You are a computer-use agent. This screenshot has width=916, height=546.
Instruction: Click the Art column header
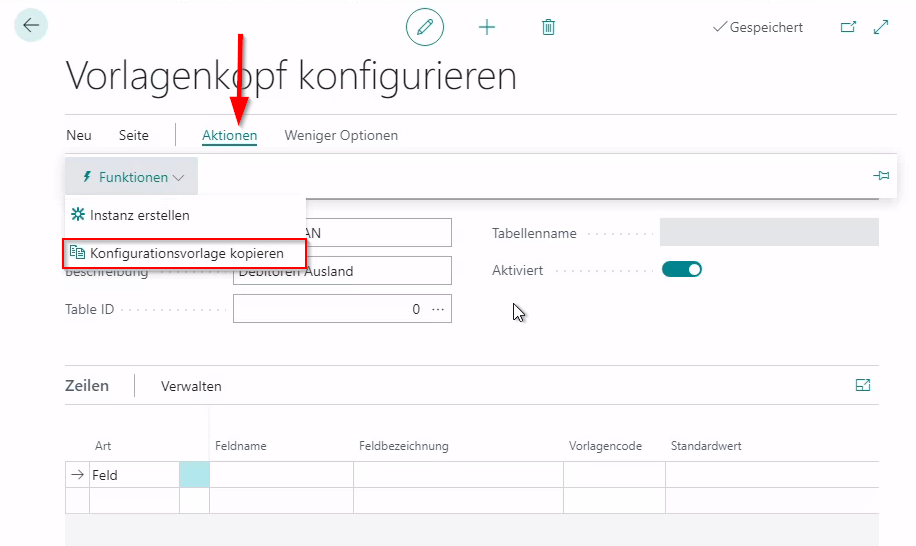click(103, 446)
